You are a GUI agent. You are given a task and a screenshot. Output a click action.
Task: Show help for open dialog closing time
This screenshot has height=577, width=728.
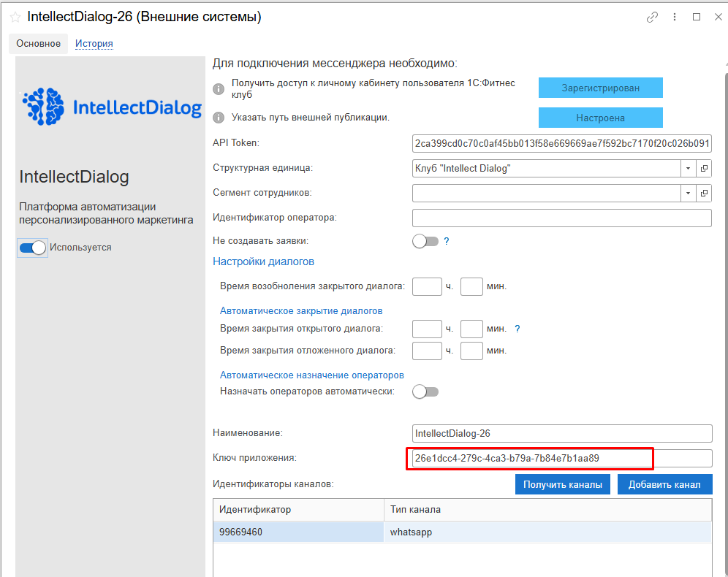click(517, 329)
